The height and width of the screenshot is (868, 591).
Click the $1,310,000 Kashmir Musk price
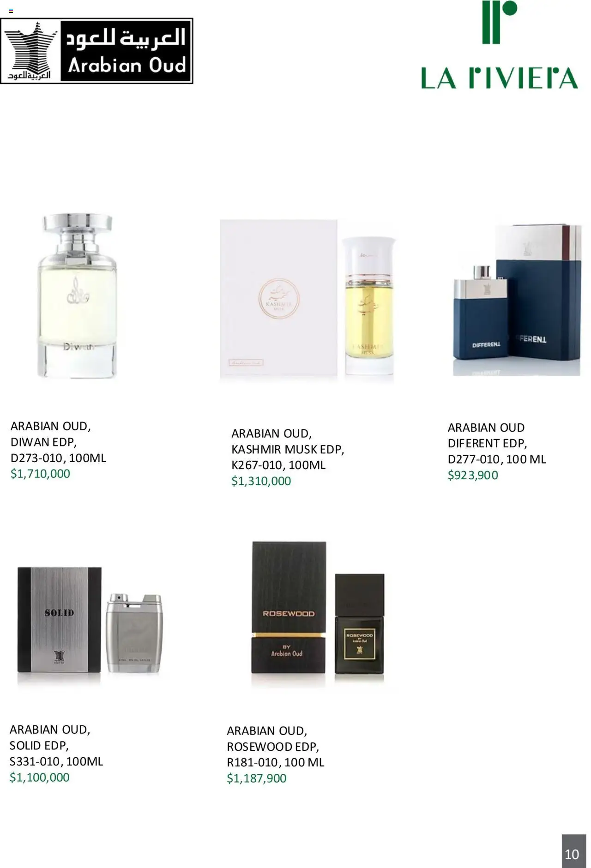261,481
